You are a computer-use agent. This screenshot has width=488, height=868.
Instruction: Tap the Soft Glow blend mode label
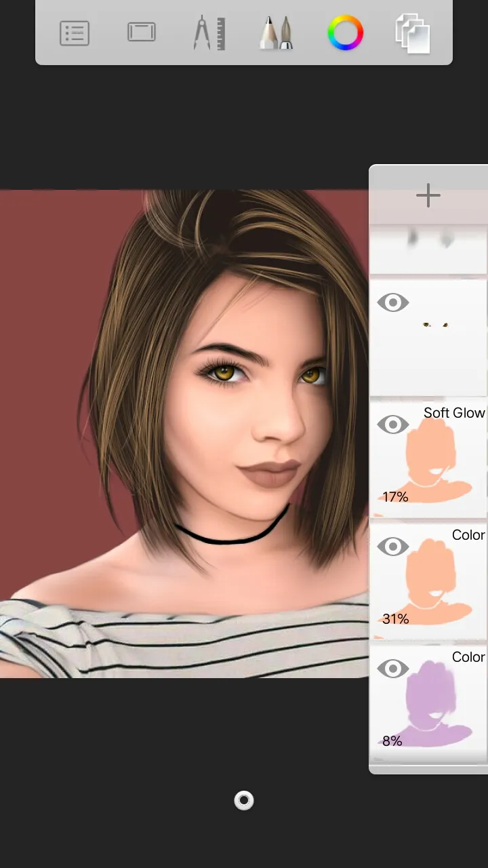point(454,413)
